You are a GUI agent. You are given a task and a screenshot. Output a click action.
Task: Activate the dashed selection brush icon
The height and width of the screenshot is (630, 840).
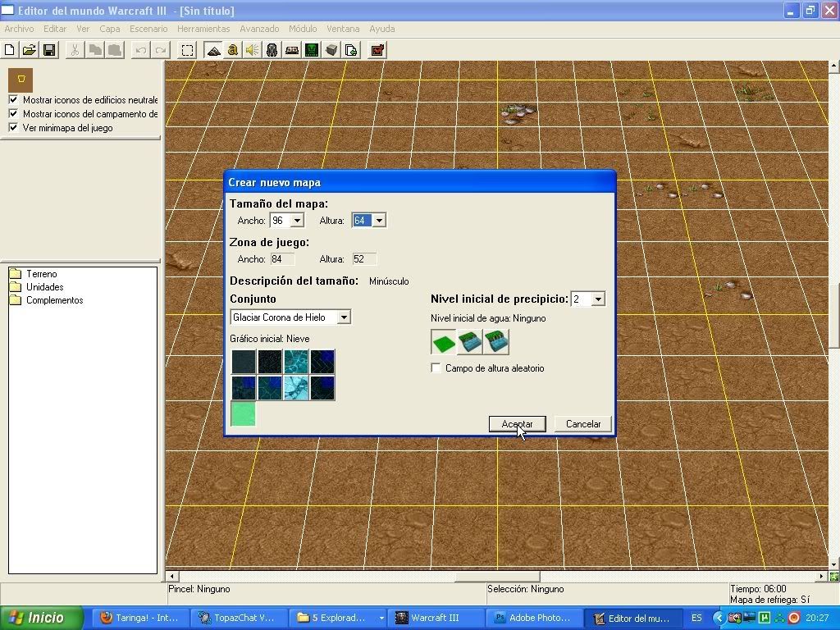click(188, 50)
